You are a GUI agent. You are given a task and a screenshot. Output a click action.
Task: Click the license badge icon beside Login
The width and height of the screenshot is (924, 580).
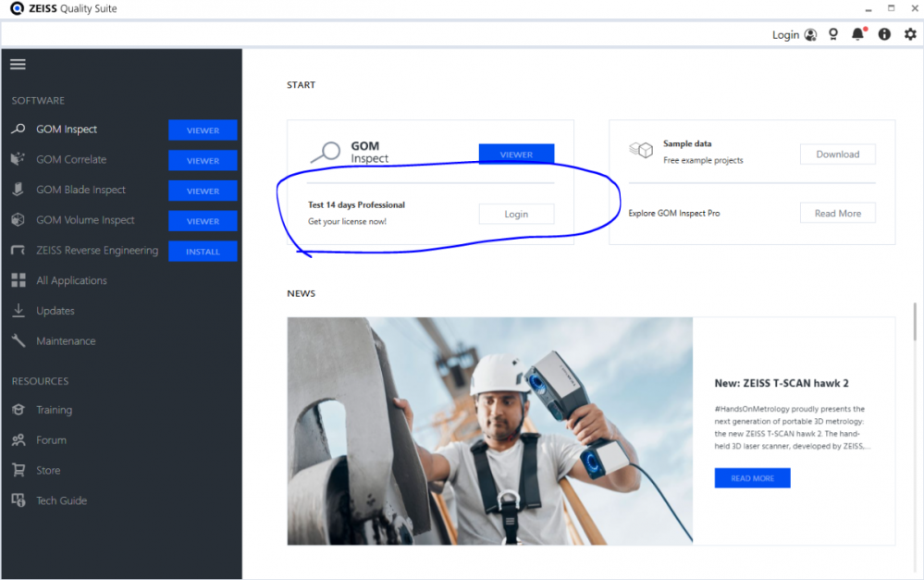833,34
